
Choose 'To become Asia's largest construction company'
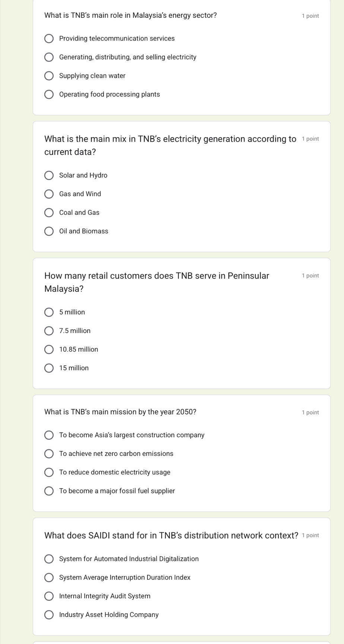pos(49,435)
